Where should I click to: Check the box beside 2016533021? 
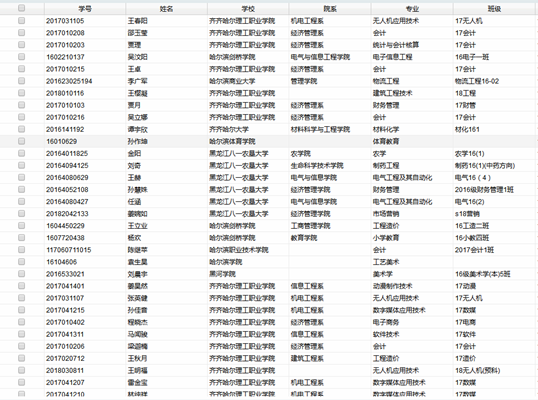pos(21,274)
